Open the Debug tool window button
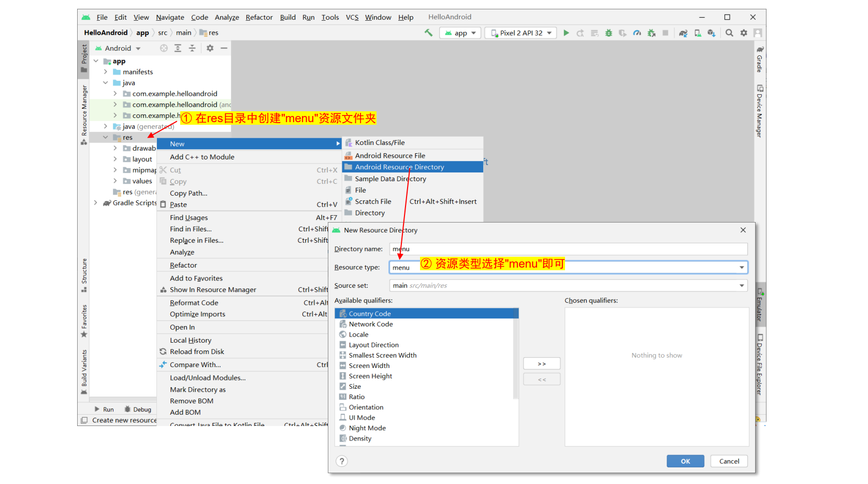The height and width of the screenshot is (484, 868). [138, 409]
